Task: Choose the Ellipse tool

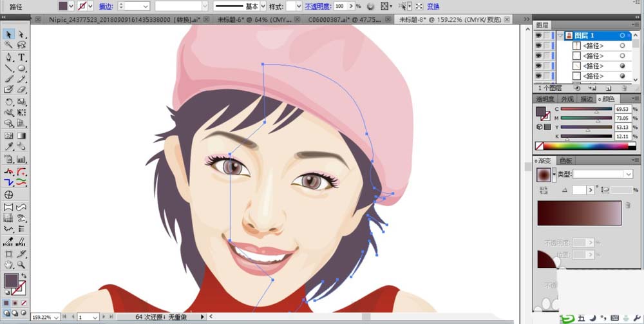Action: point(21,68)
